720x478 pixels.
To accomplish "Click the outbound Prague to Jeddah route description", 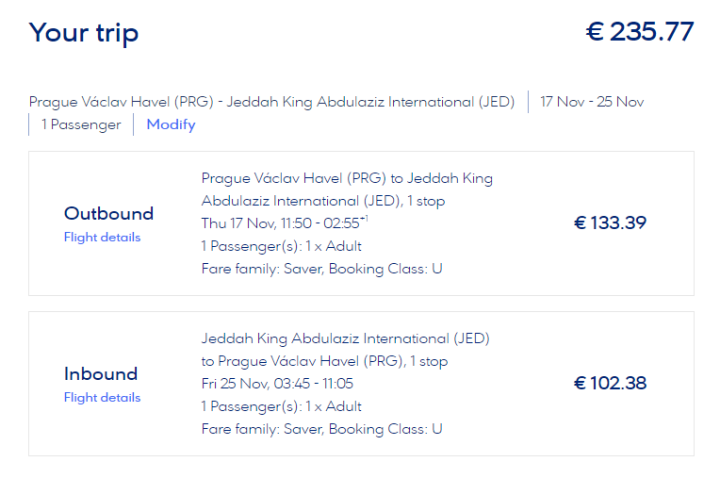I will (346, 190).
